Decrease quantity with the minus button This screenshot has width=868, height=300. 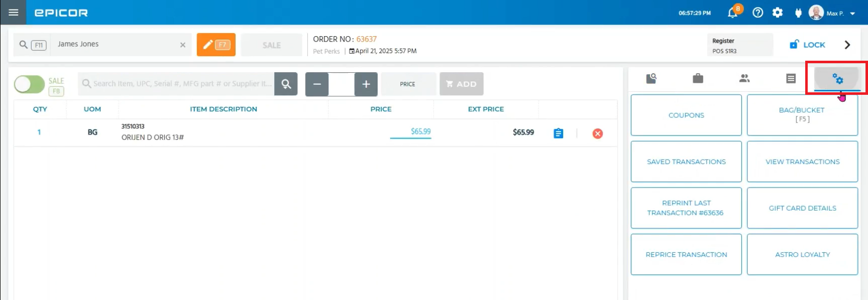(x=317, y=84)
